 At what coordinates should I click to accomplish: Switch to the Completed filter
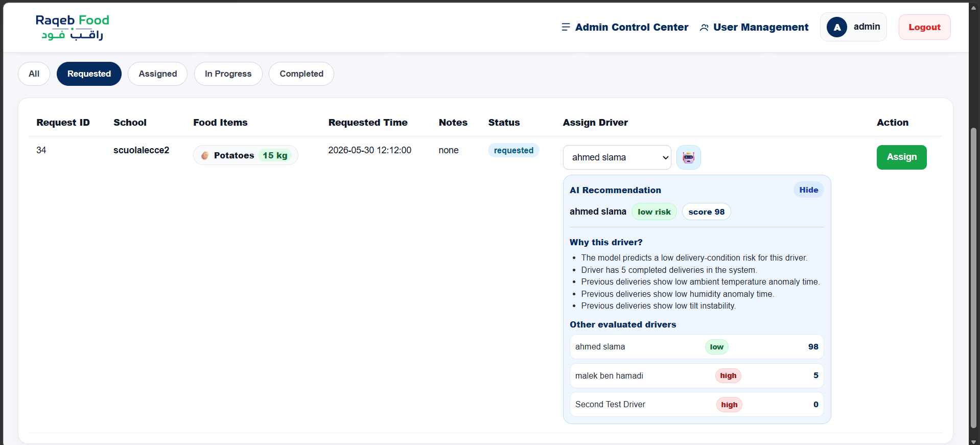tap(301, 74)
